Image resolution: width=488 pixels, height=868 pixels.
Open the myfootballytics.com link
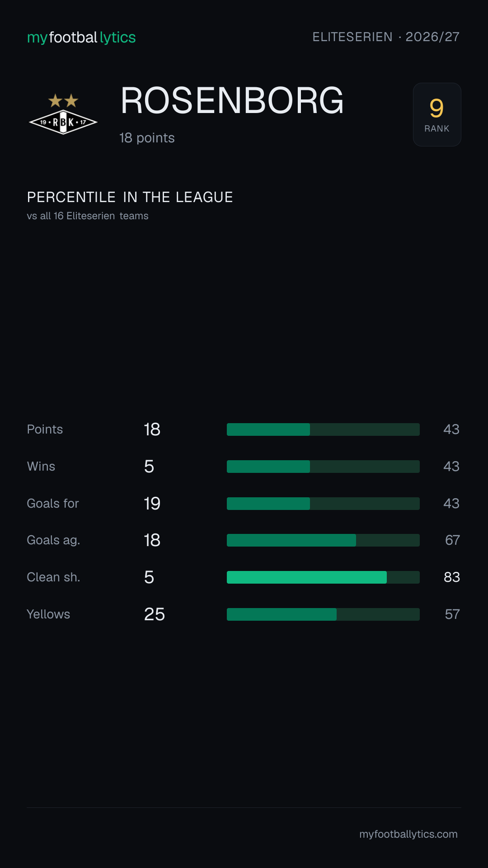[408, 834]
